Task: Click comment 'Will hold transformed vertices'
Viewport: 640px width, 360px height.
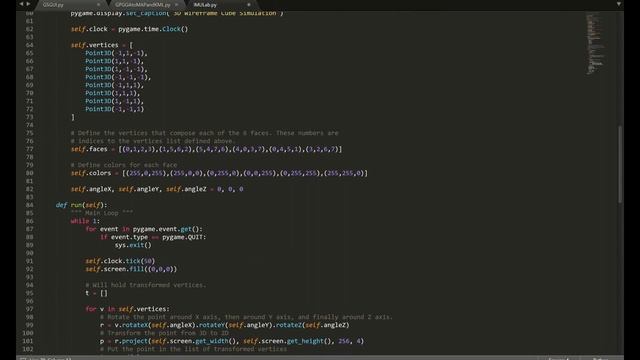Action: [x=146, y=285]
